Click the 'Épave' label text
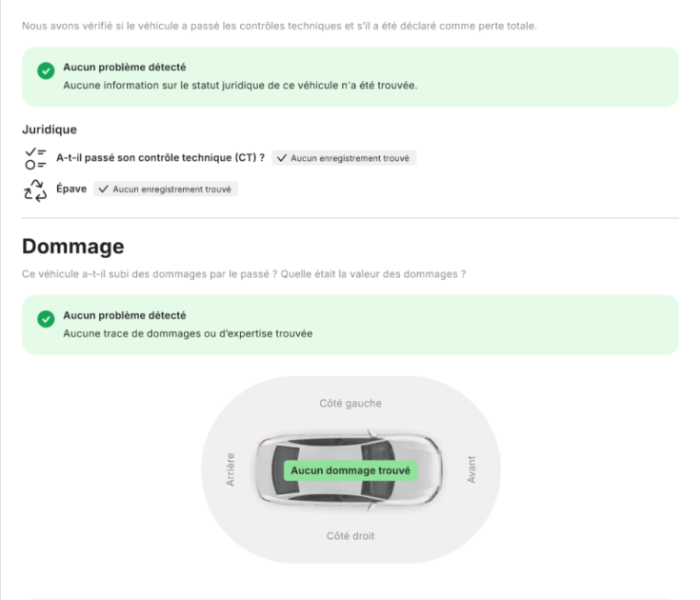Image resolution: width=700 pixels, height=600 pixels. (x=71, y=189)
